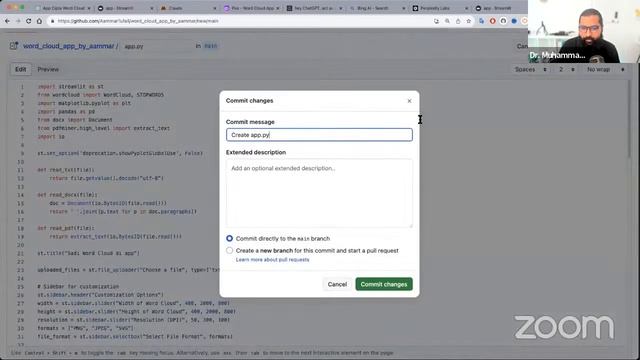Select Commit directly to the main branch
640x360 pixels.
point(229,238)
